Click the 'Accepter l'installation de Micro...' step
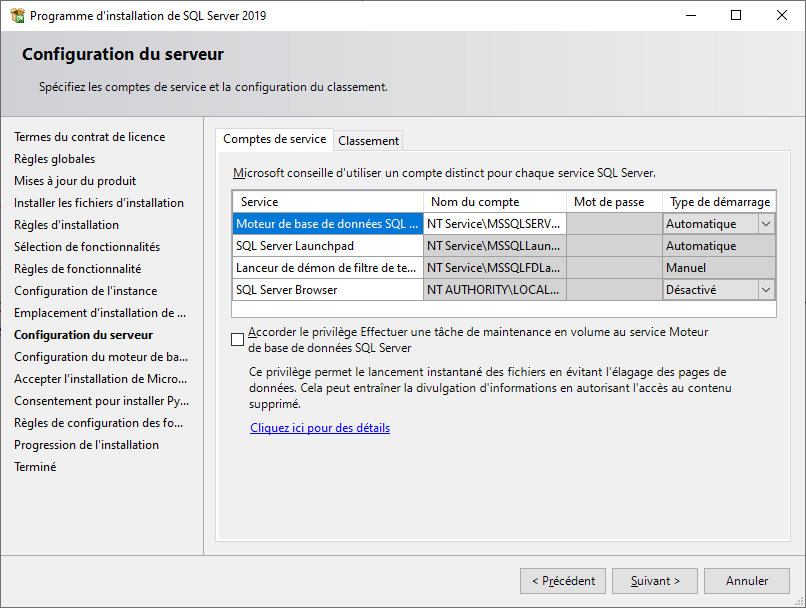The width and height of the screenshot is (806, 608). (100, 379)
